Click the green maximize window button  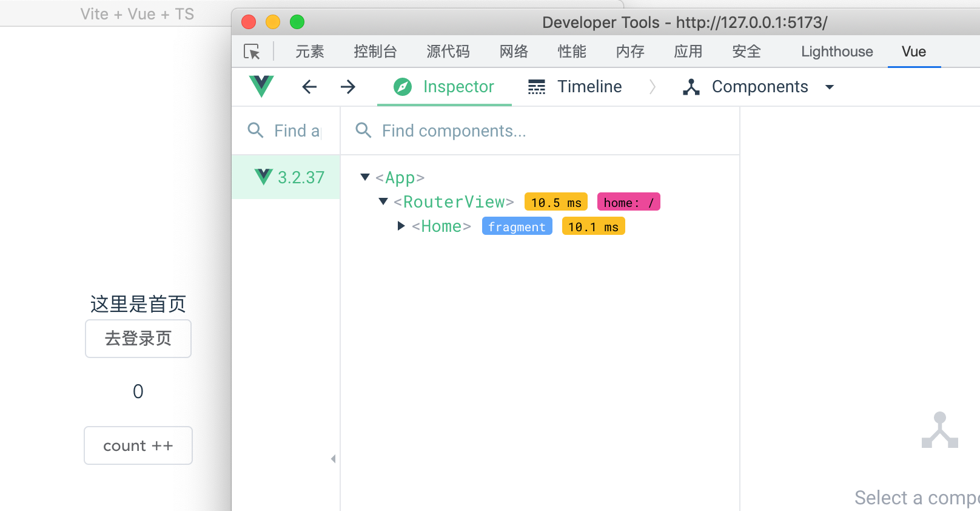coord(297,22)
